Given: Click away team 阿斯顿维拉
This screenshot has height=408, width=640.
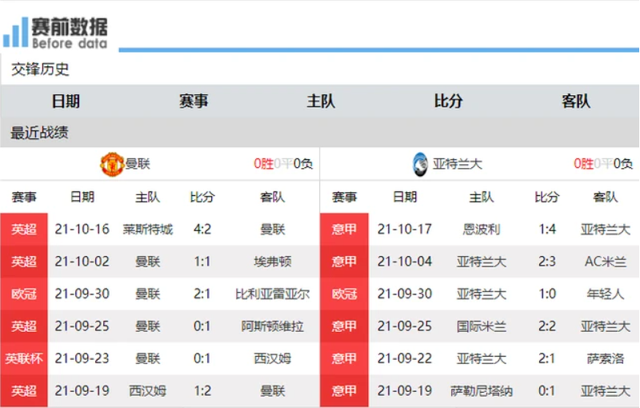Looking at the screenshot, I should 273,326.
